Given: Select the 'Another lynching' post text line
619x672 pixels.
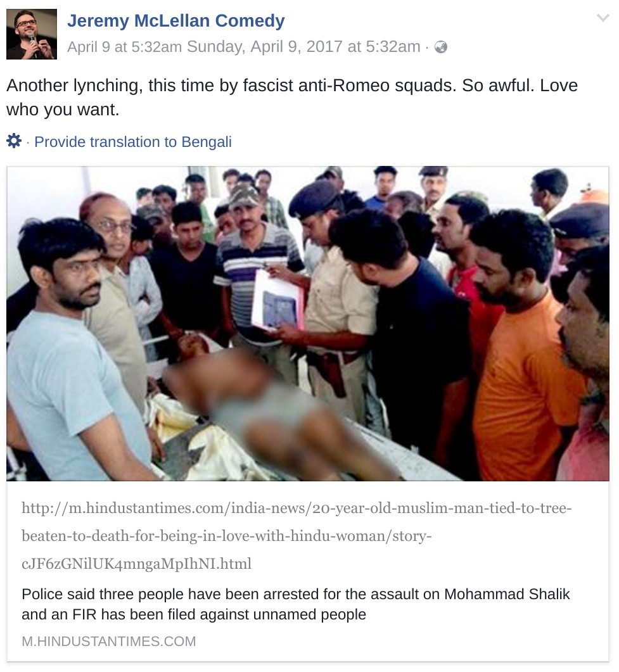Looking at the screenshot, I should [x=292, y=86].
